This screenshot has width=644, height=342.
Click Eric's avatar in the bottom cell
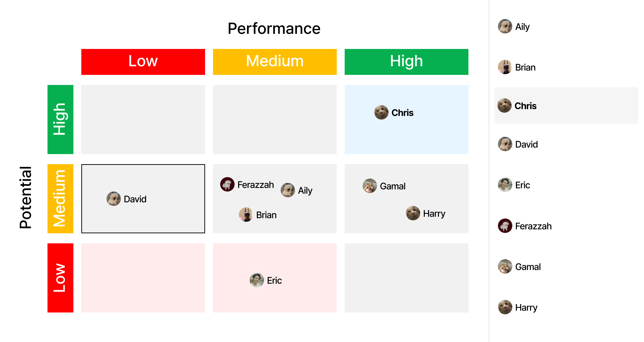pos(257,280)
